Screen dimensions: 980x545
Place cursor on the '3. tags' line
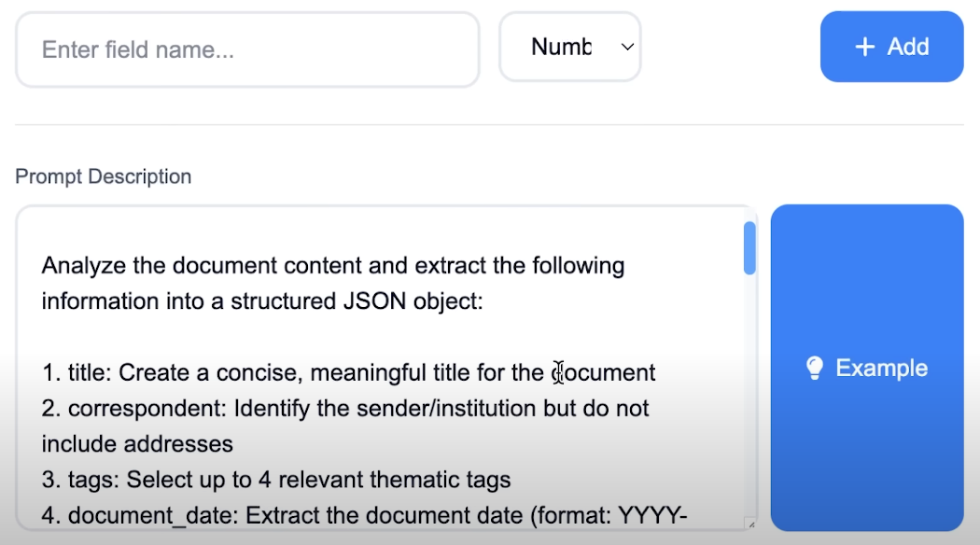[276, 480]
